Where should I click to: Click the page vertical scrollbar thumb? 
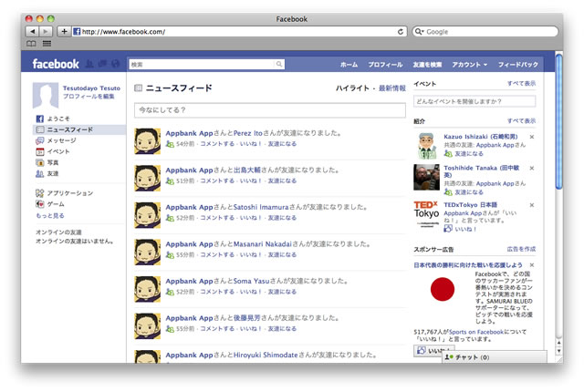[558, 121]
